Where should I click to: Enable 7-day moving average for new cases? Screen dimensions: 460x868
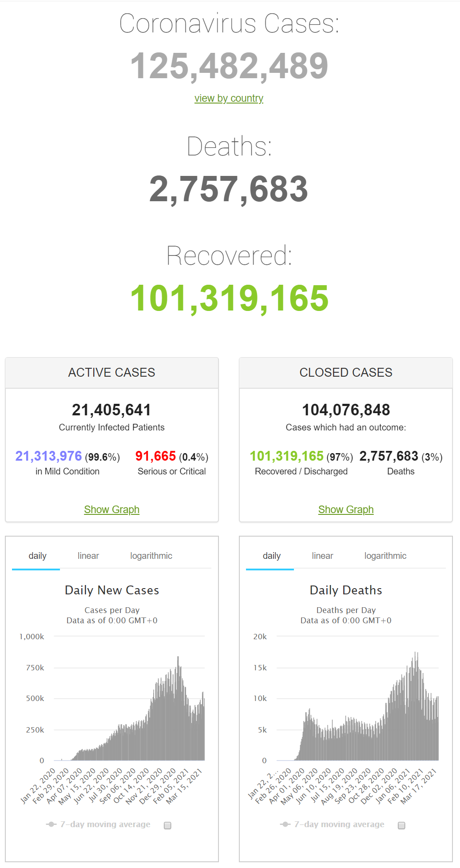click(167, 825)
